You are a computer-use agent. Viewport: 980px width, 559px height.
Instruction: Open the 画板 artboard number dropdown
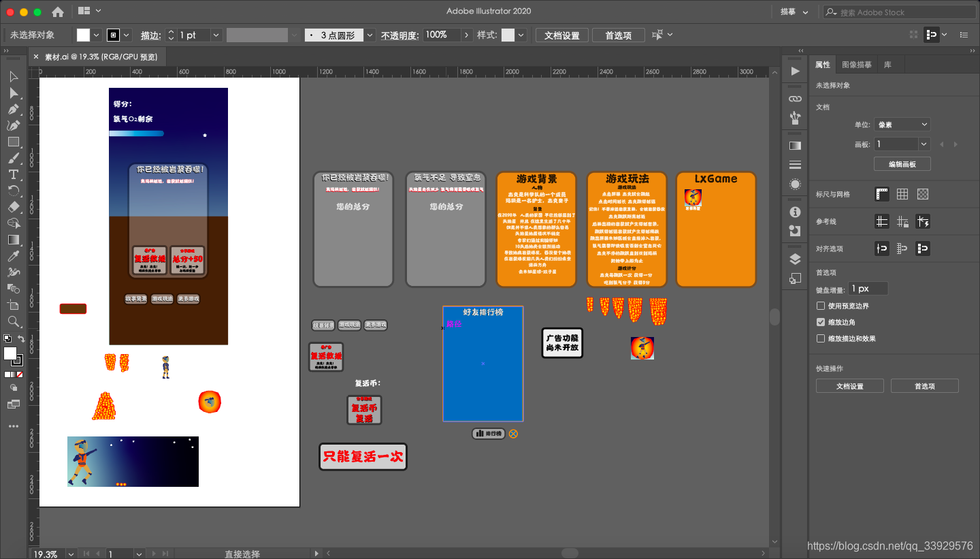pyautogui.click(x=924, y=144)
